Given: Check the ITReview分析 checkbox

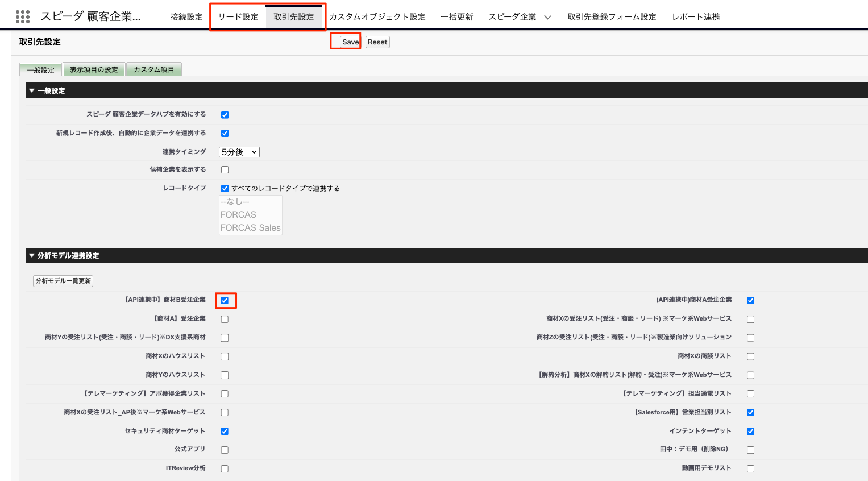Looking at the screenshot, I should pos(225,468).
